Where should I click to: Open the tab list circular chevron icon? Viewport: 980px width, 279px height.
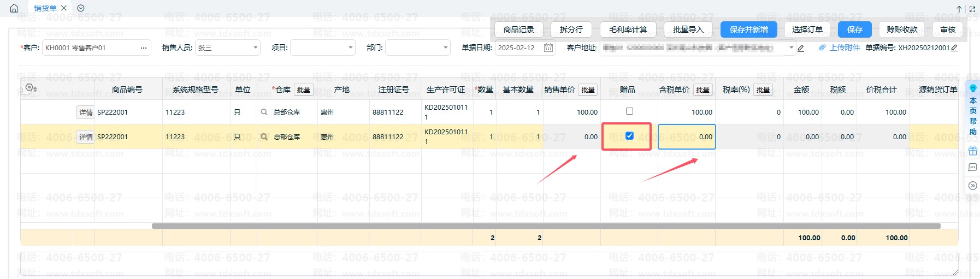tap(81, 8)
